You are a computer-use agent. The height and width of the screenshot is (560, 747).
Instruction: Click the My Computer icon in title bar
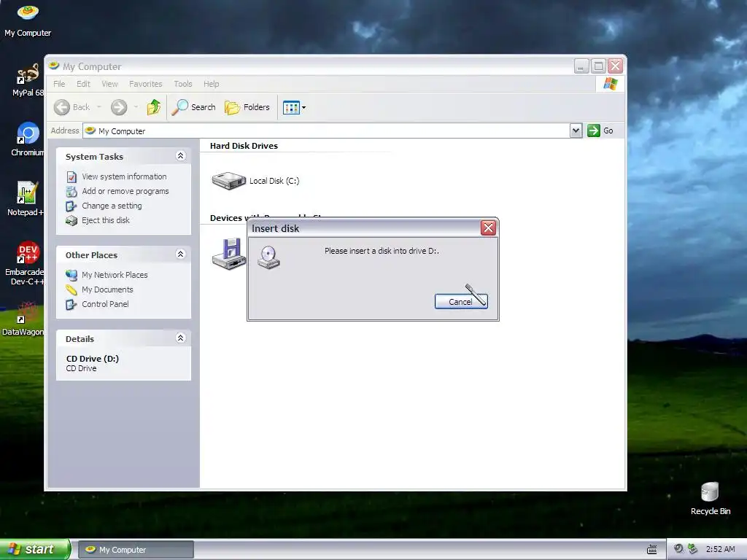pyautogui.click(x=54, y=66)
